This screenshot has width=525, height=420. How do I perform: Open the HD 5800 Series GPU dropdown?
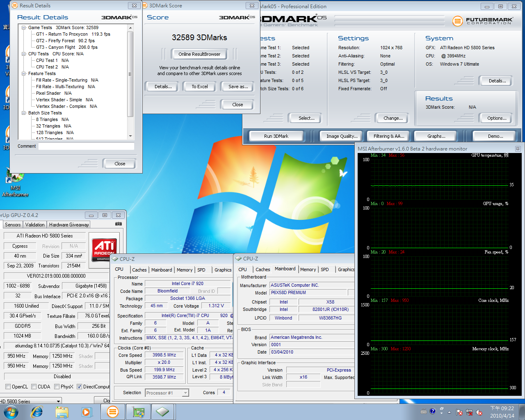coord(58,401)
